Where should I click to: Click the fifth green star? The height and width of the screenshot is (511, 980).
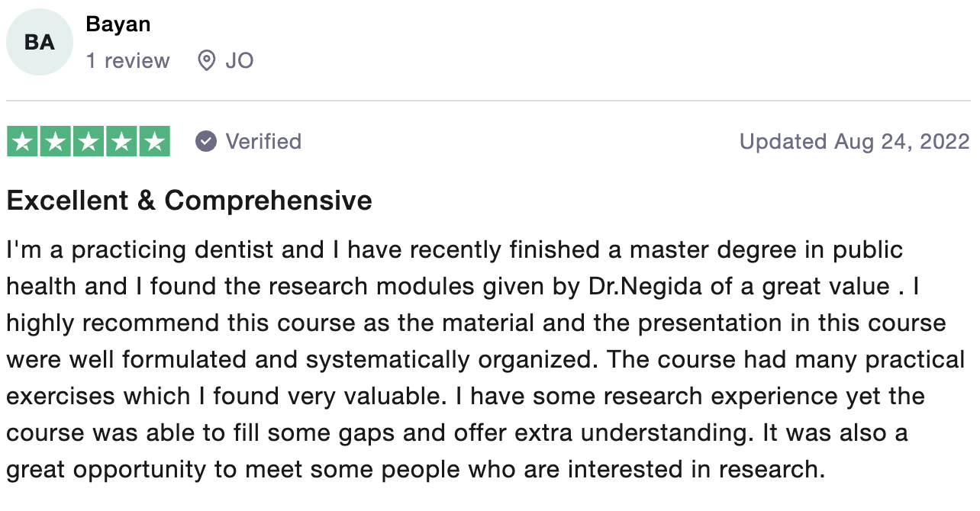point(154,142)
